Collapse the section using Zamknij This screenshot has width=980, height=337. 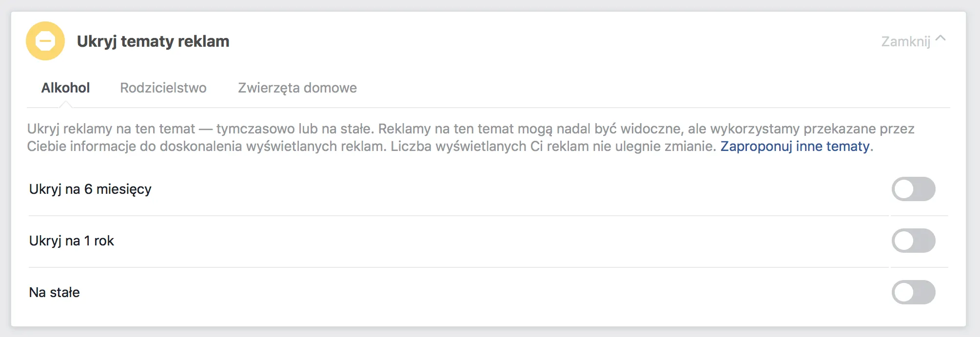(906, 41)
